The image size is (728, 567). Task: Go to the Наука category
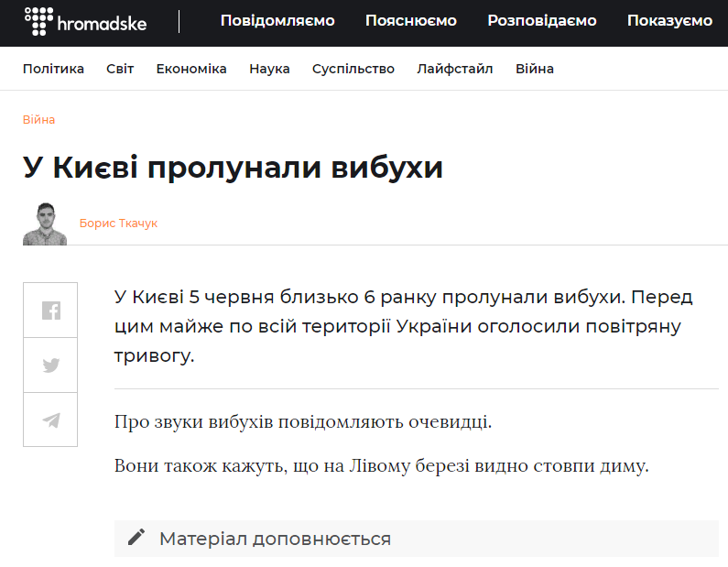(269, 69)
